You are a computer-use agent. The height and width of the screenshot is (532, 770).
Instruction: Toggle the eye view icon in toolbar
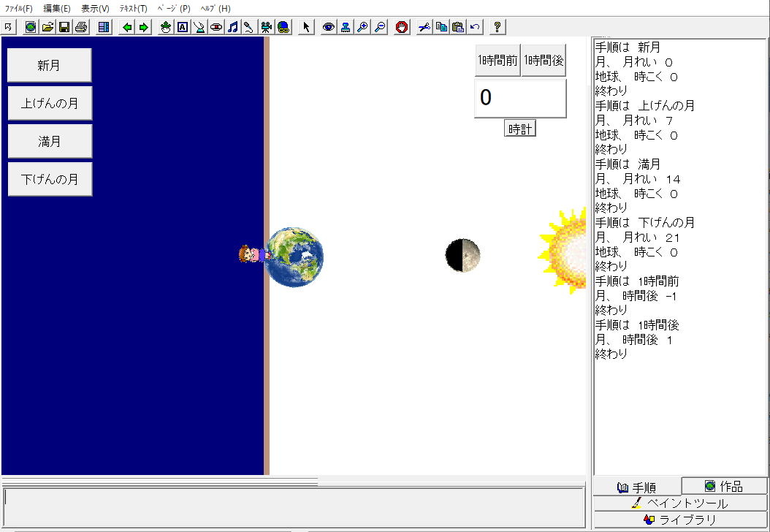click(329, 27)
